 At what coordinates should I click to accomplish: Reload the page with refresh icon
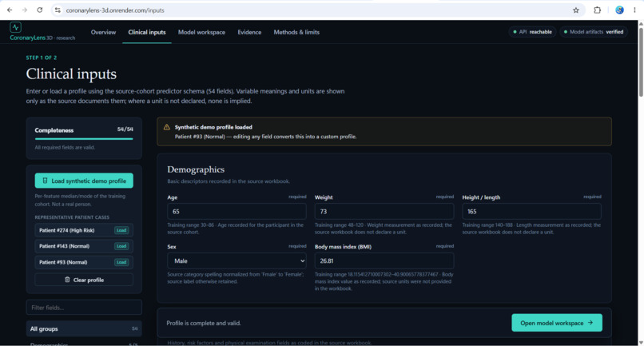(x=39, y=10)
